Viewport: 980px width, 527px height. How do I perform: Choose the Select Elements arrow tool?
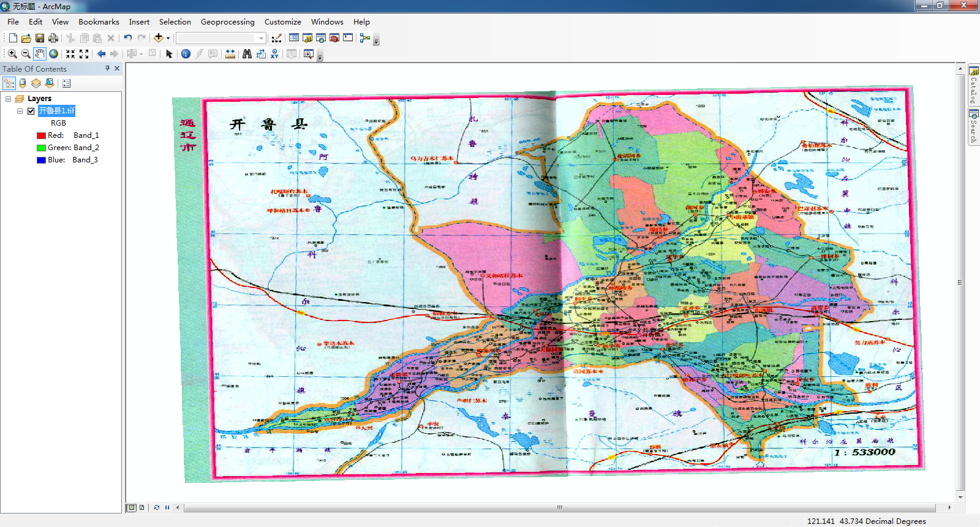[169, 54]
